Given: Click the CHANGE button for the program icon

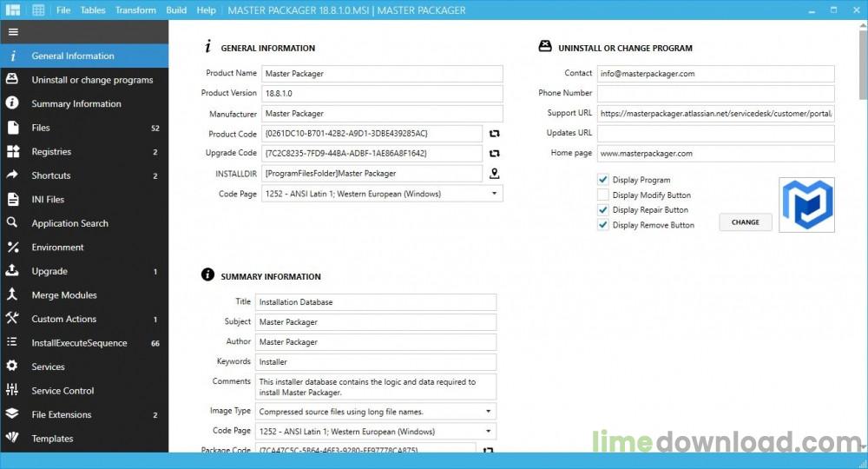Looking at the screenshot, I should tap(745, 222).
